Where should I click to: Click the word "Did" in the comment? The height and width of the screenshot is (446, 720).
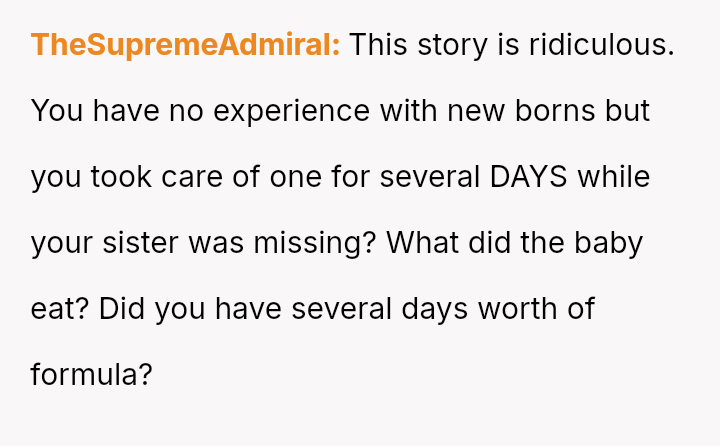pos(123,309)
